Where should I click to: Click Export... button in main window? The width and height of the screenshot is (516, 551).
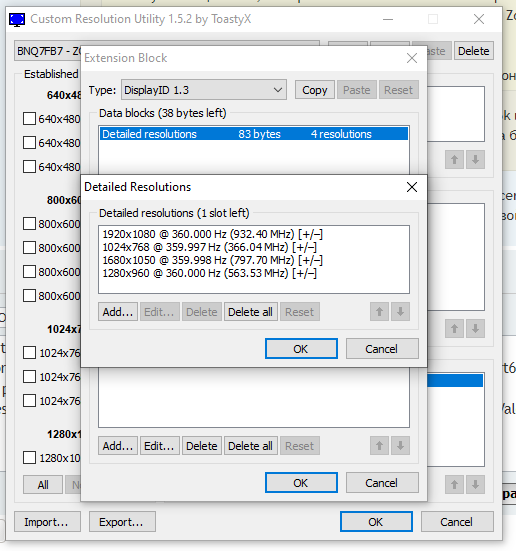pyautogui.click(x=122, y=522)
